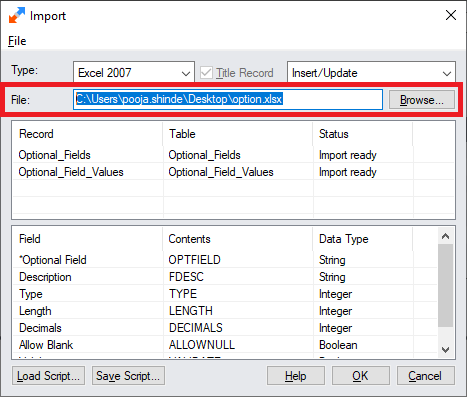This screenshot has width=467, height=397.
Task: Click the Field column header
Action: [87, 239]
